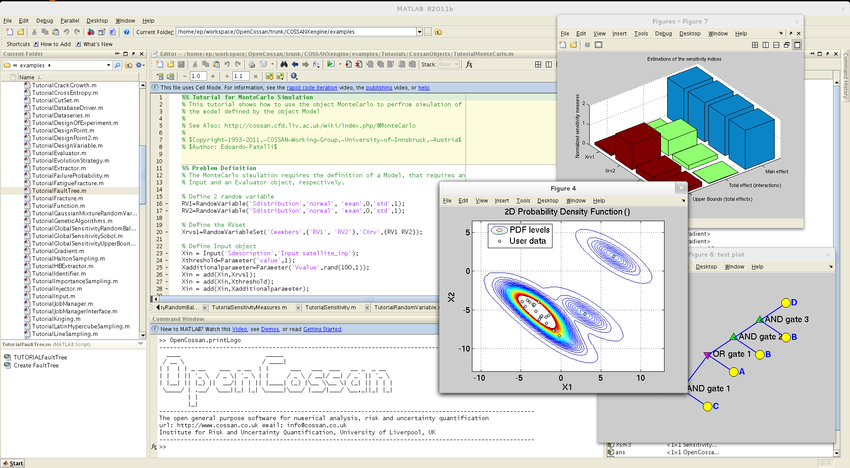Click the Simulink icon in main toolbar

click(x=91, y=32)
